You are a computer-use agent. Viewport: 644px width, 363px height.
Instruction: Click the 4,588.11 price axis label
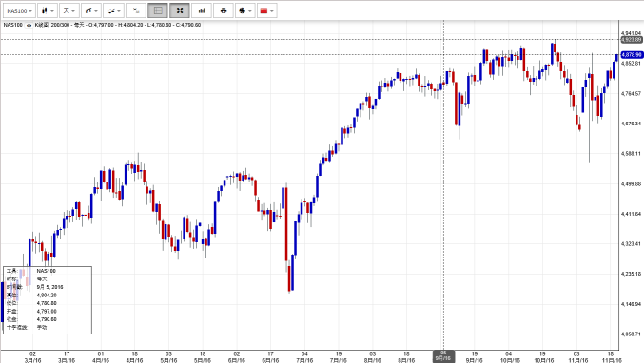[x=631, y=154]
